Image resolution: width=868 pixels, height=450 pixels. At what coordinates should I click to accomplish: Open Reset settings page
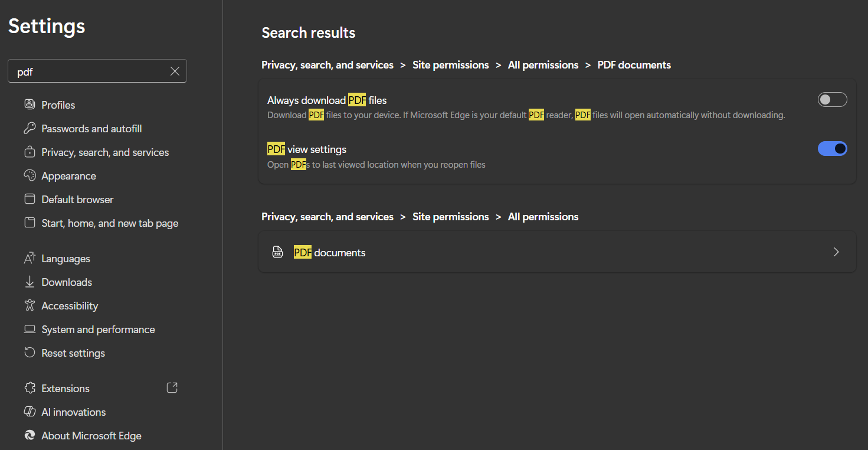point(73,353)
